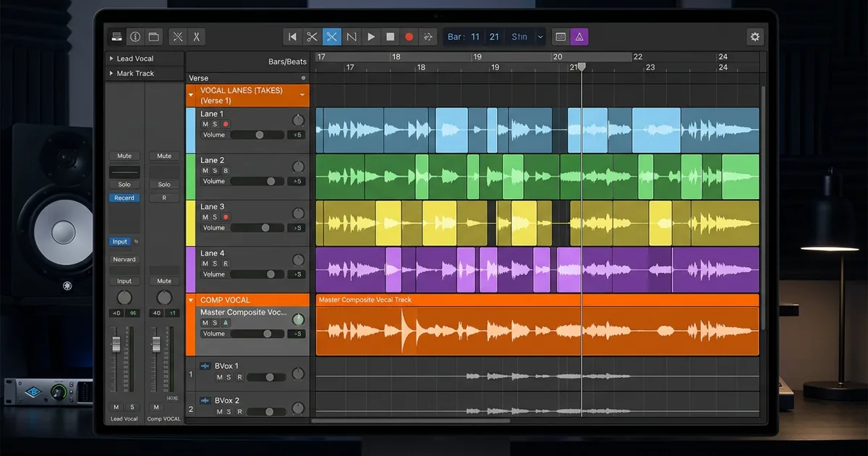Screen dimensions: 868x456
Task: Open the browser folder icon in toolbar
Action: click(153, 37)
